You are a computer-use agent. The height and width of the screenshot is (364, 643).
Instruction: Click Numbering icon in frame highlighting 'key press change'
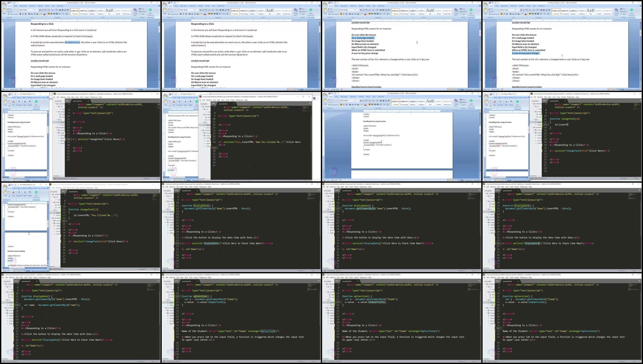pos(534,10)
